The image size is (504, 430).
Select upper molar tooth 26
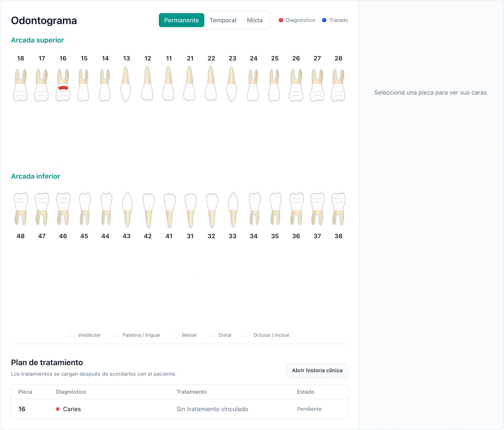pos(296,85)
